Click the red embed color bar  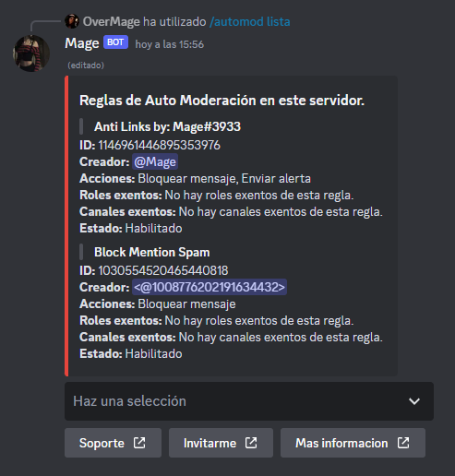click(66, 226)
